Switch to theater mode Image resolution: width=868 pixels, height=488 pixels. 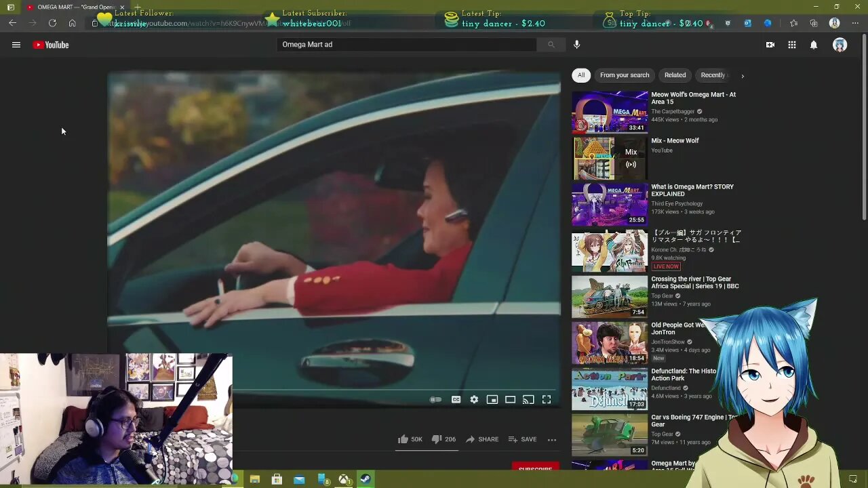pyautogui.click(x=511, y=400)
